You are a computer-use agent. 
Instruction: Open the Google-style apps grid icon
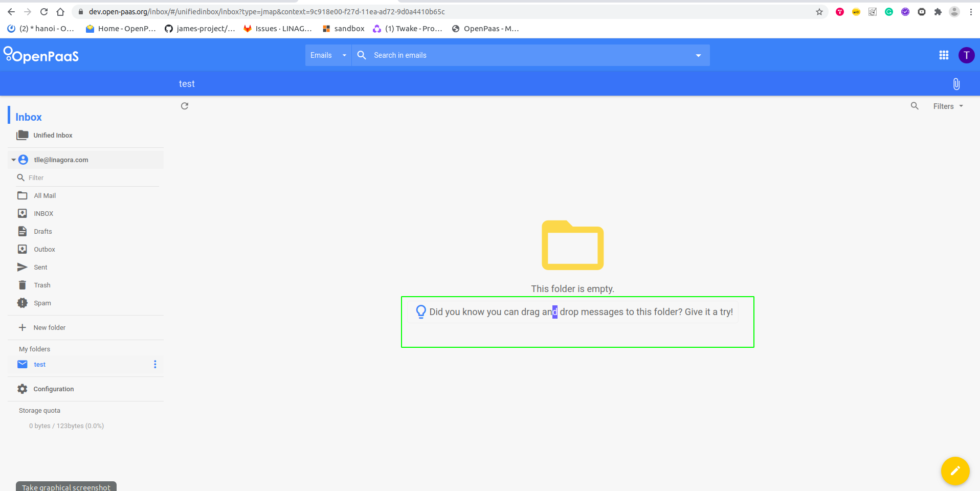944,55
